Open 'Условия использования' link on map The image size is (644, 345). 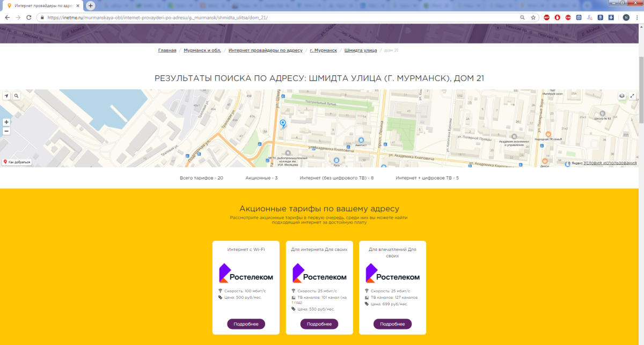coord(610,163)
